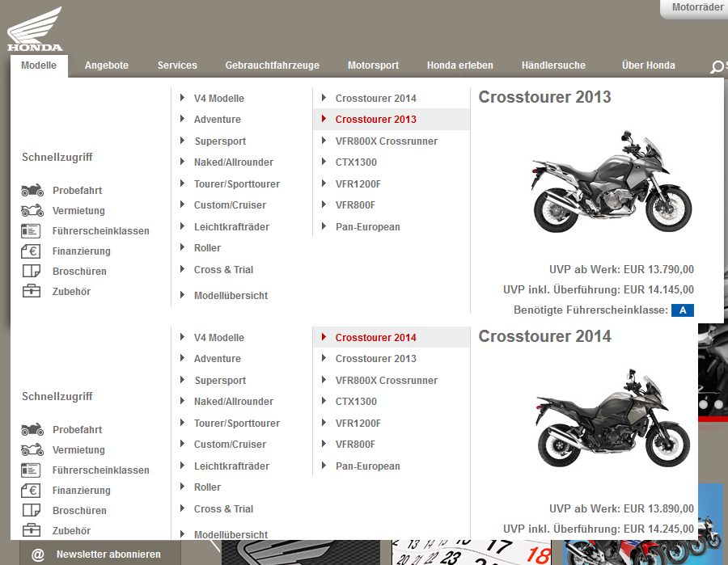This screenshot has height=565, width=728.
Task: Click the Newsletter @ envelope icon
Action: [37, 554]
